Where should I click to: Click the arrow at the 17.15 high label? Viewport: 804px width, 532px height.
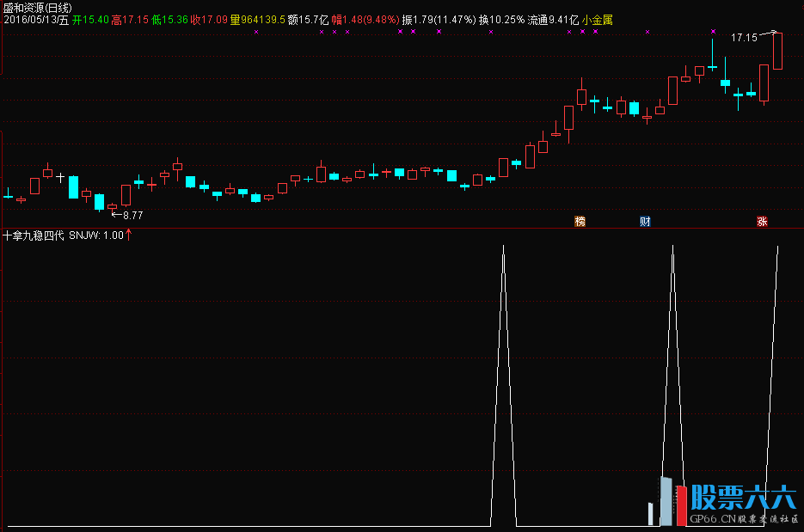[770, 34]
